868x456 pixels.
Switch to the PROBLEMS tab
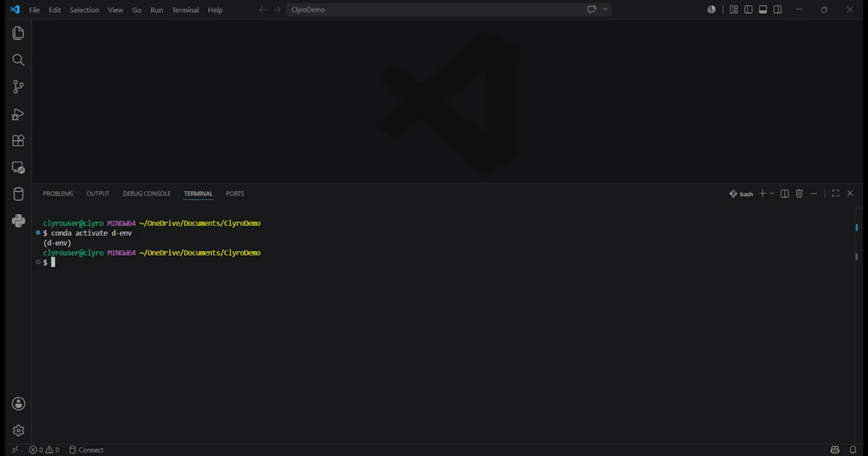point(58,194)
